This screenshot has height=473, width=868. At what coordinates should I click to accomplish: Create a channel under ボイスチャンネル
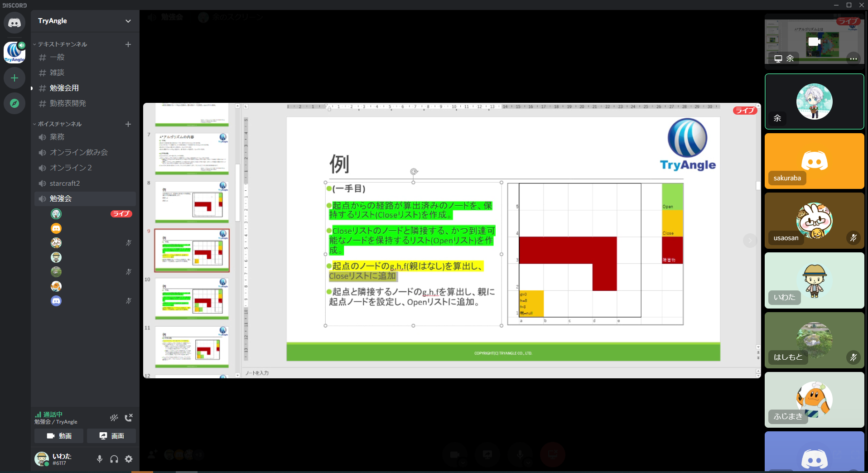pyautogui.click(x=128, y=124)
